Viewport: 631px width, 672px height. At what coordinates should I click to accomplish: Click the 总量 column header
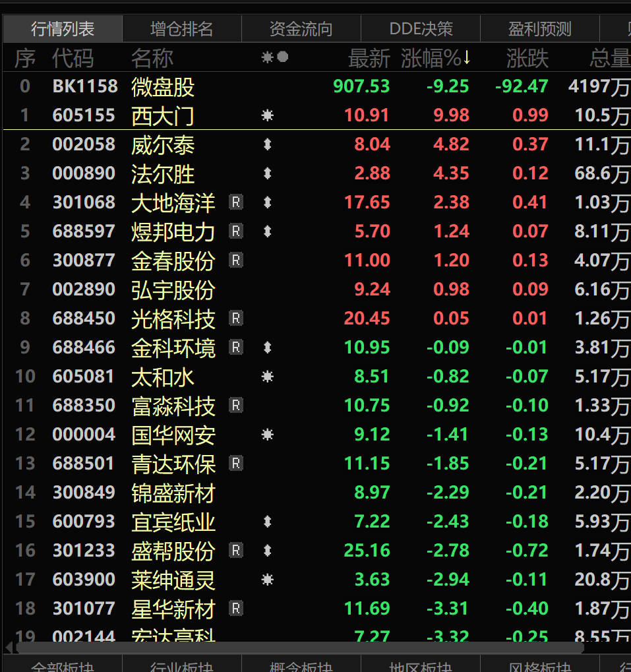coord(610,58)
